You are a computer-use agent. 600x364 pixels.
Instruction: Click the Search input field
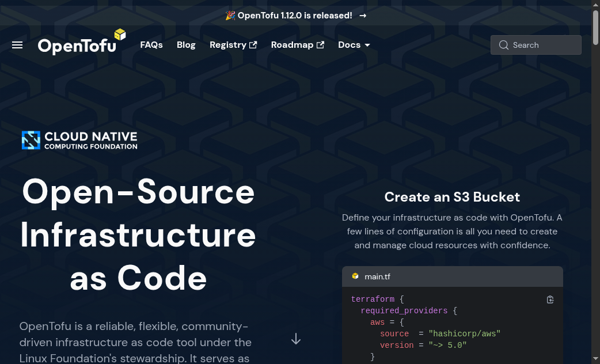pyautogui.click(x=536, y=45)
